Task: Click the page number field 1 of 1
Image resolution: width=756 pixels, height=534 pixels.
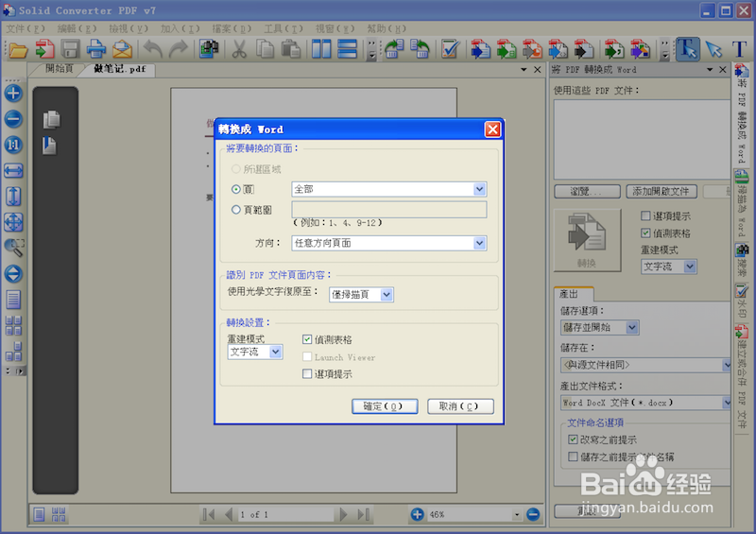Action: click(285, 515)
